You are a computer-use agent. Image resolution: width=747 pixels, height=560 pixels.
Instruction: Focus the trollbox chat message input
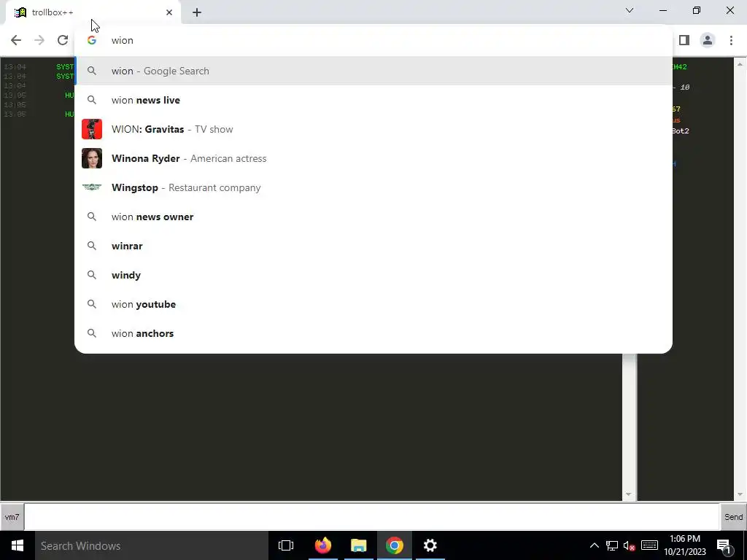coord(371,517)
